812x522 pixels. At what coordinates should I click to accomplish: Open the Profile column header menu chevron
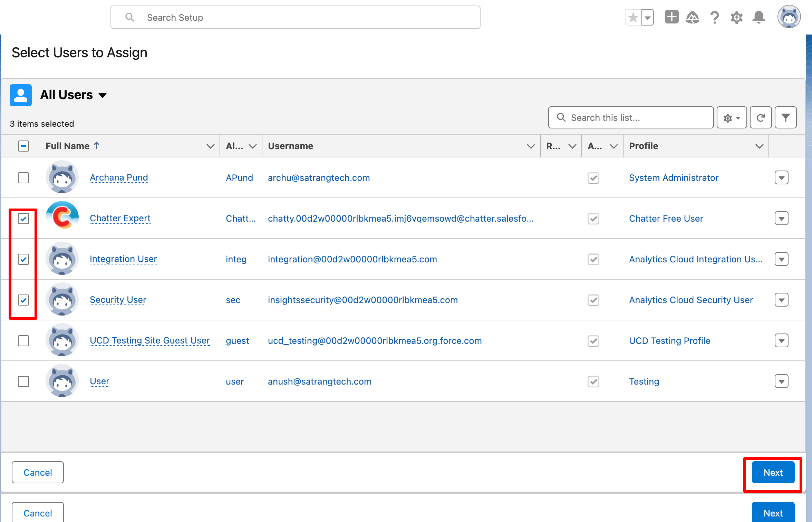(759, 146)
